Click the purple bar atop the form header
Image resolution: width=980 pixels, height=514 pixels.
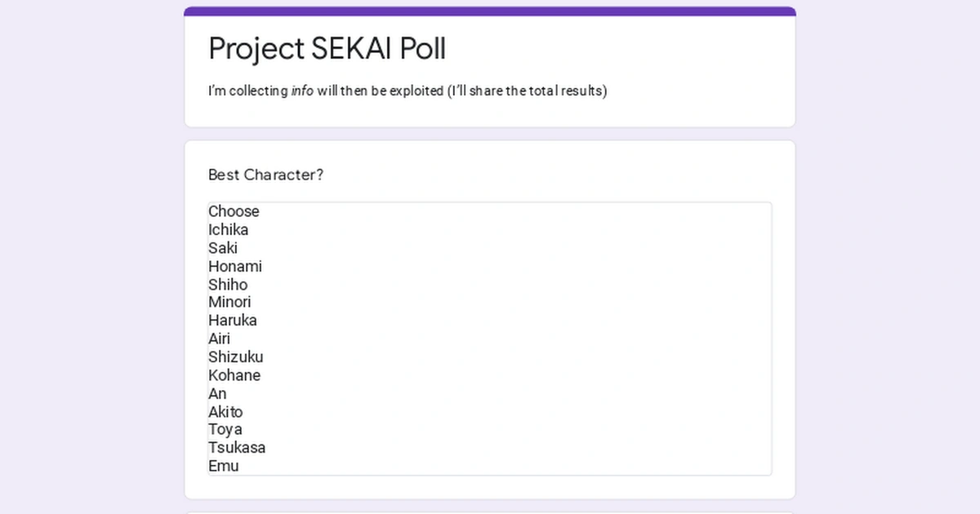490,11
